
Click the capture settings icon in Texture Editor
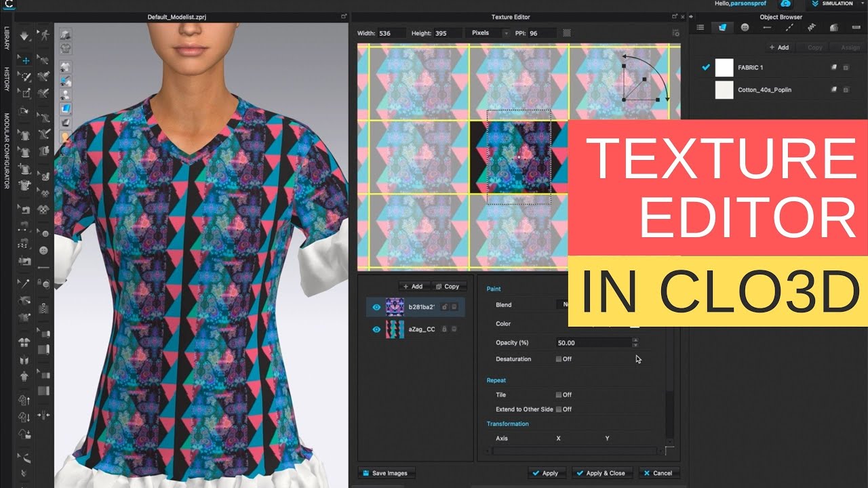pos(675,33)
